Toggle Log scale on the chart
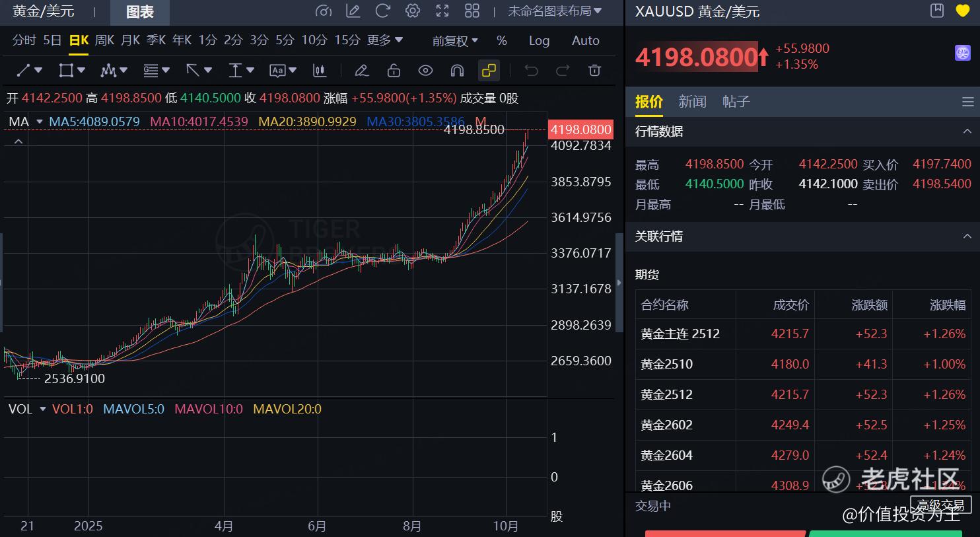The height and width of the screenshot is (537, 980). (539, 40)
